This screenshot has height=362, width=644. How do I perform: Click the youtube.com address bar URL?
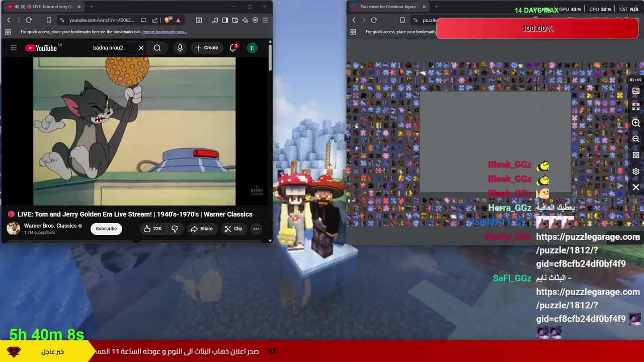[x=102, y=20]
